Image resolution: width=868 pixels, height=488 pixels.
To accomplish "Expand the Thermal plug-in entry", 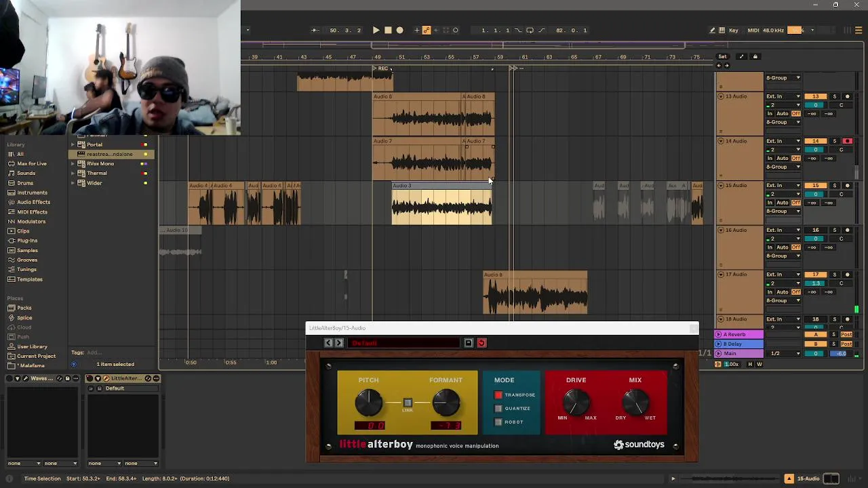I will (x=75, y=173).
